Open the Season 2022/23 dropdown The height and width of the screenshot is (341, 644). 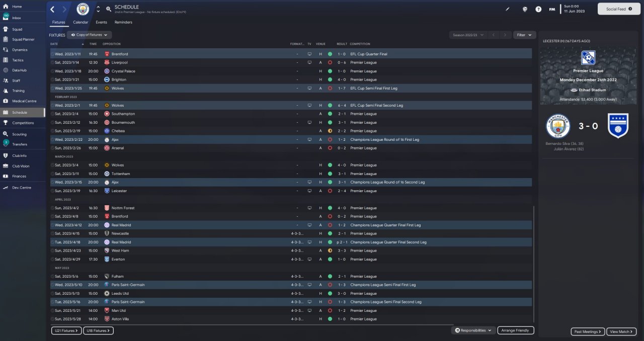(x=468, y=35)
